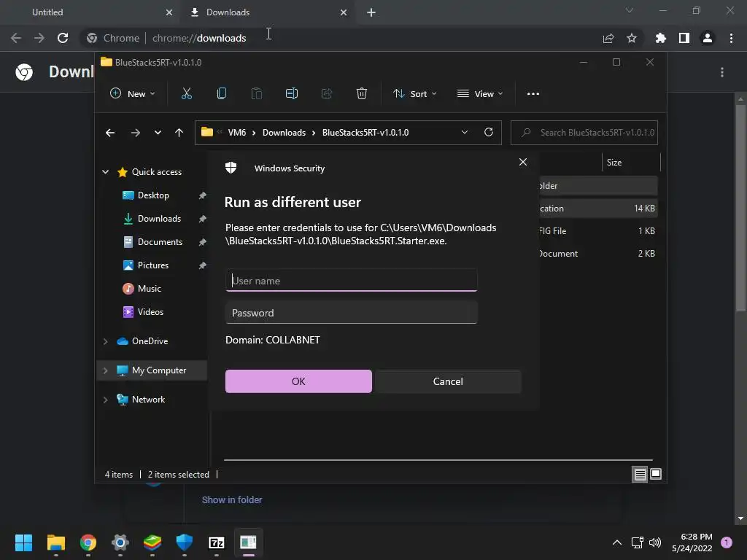747x560 pixels.
Task: Select Pictures in navigation pane
Action: pyautogui.click(x=153, y=265)
